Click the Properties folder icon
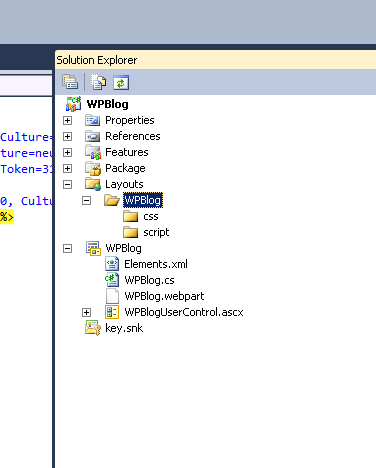The image size is (376, 468). pos(92,120)
